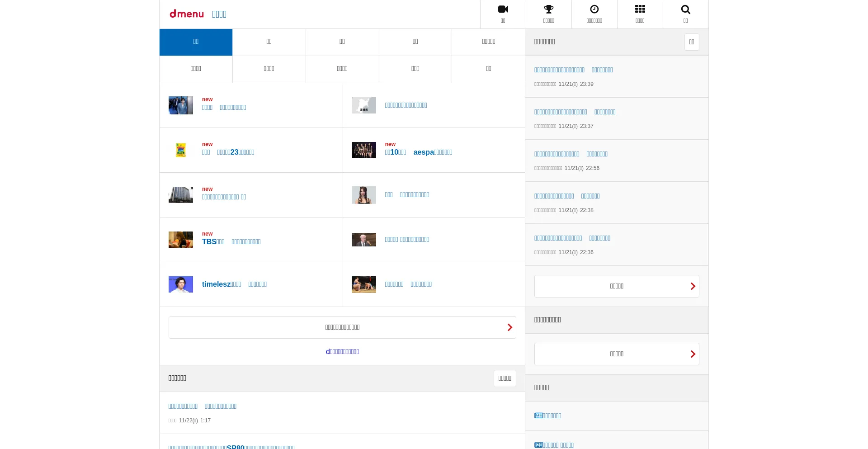Click the sumo wrestlers thumbnail
Image resolution: width=868 pixels, height=449 pixels.
pyautogui.click(x=363, y=284)
